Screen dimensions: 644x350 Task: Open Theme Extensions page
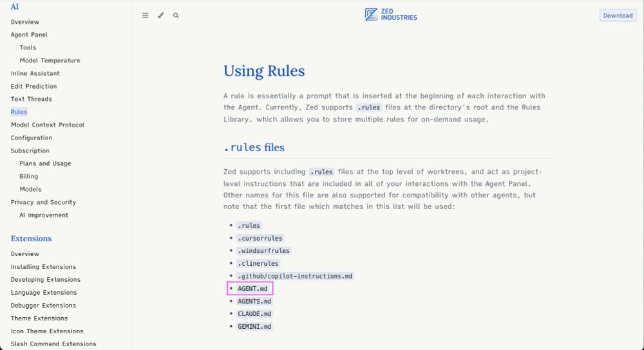[39, 318]
